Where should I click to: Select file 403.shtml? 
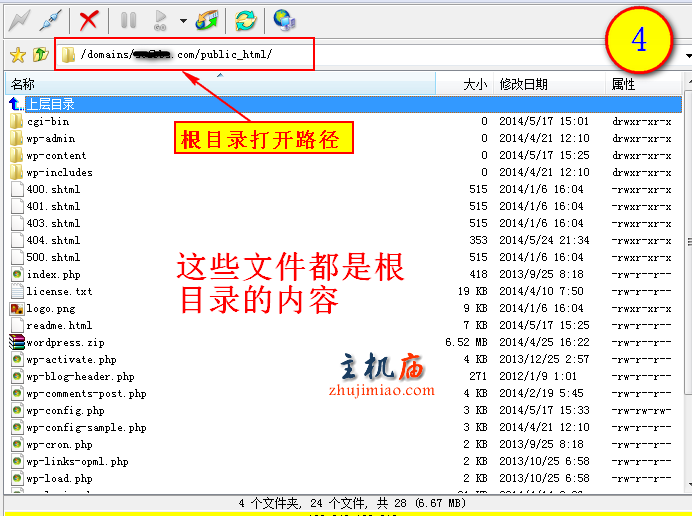[53, 223]
